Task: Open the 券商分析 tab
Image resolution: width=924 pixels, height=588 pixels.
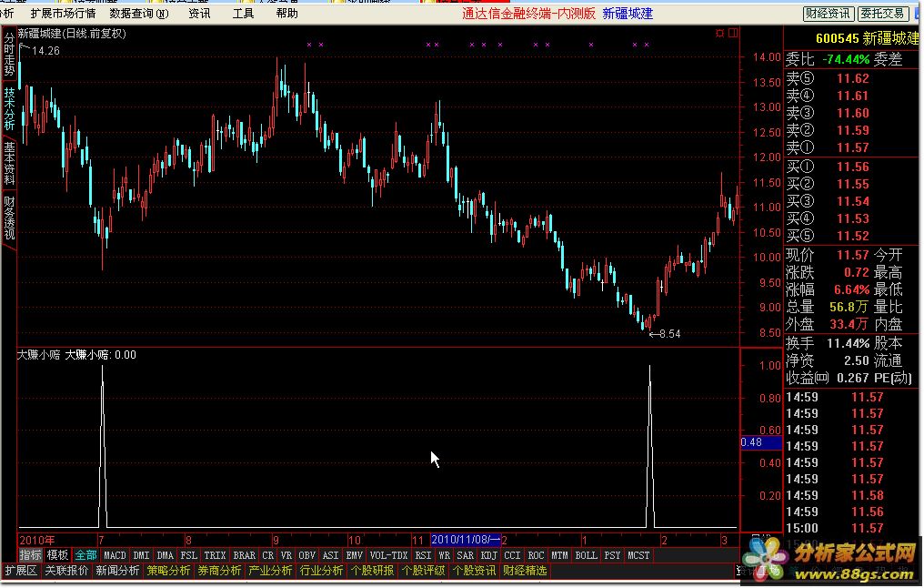Action: pos(220,571)
